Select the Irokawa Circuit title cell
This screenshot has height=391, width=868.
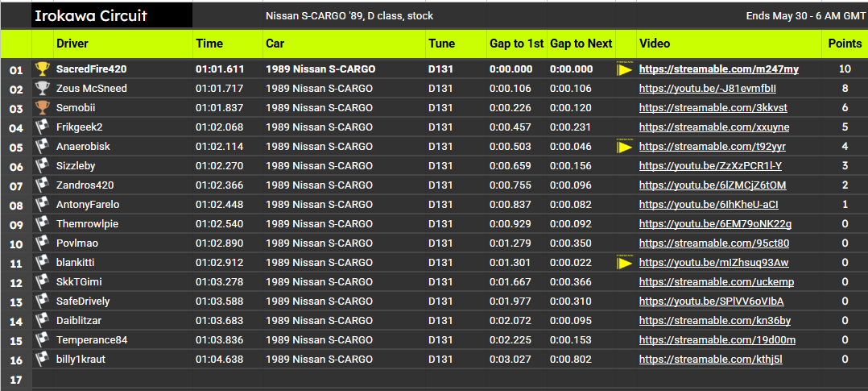tap(112, 16)
